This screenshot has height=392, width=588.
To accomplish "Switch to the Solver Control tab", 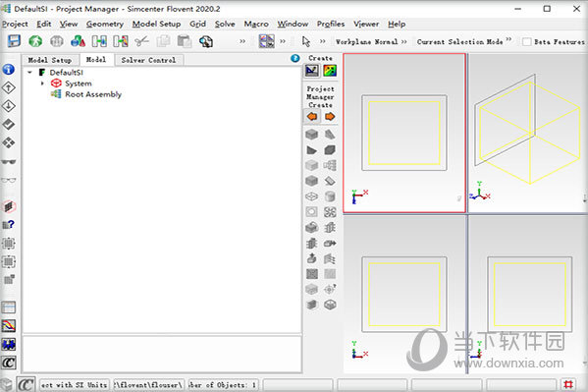I will (x=148, y=60).
